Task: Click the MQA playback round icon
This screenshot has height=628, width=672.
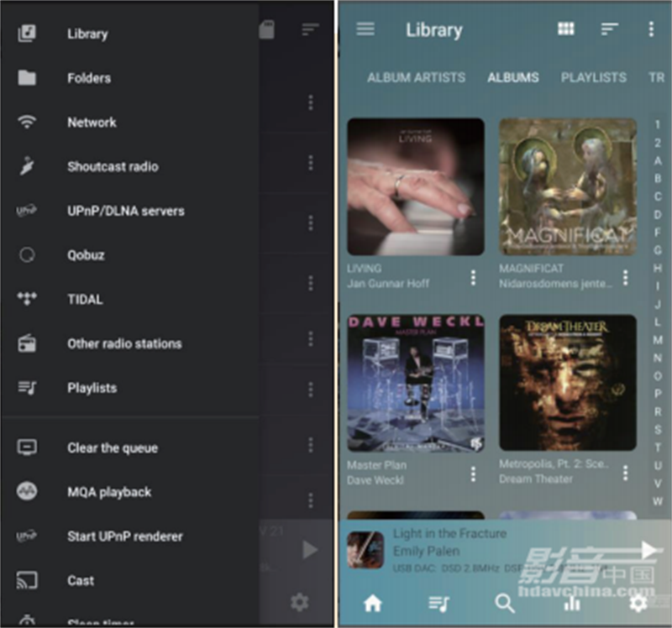Action: pos(27,491)
